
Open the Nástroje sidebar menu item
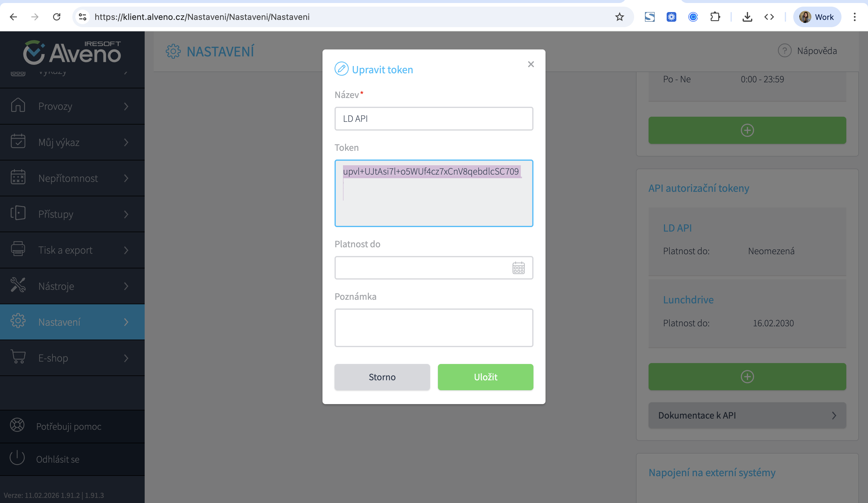pos(56,286)
